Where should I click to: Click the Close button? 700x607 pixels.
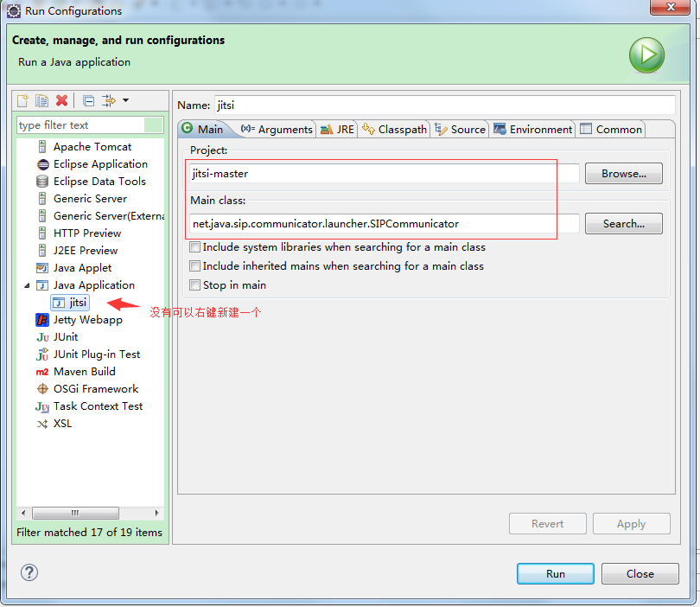pyautogui.click(x=640, y=573)
